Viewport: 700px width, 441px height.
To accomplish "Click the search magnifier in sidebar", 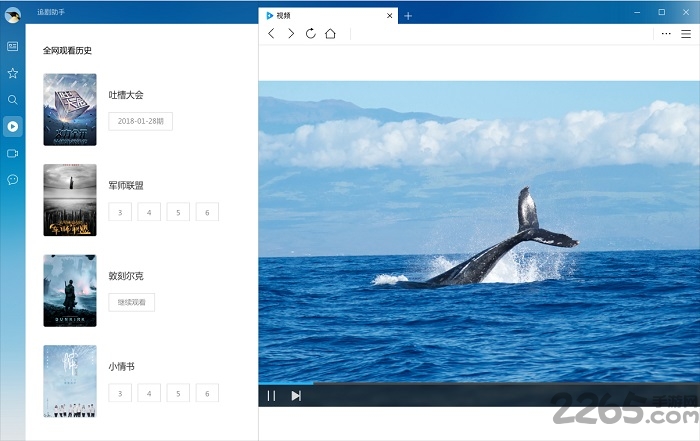I will [x=12, y=100].
